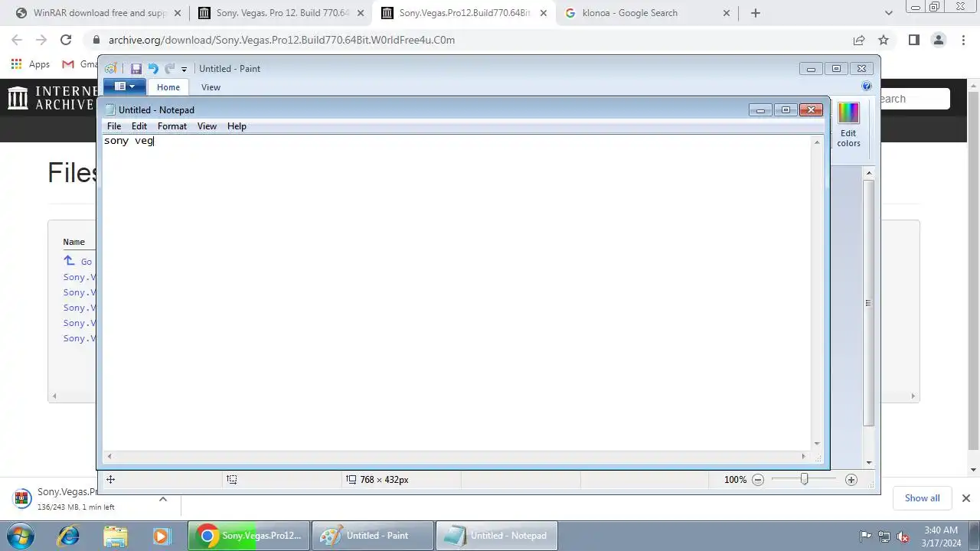
Task: Close the WinRAR download tab
Action: [178, 13]
